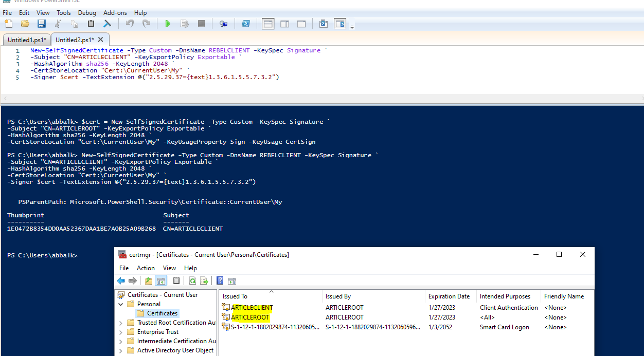
Task: Sort by the Expiration Date column header
Action: tap(449, 296)
